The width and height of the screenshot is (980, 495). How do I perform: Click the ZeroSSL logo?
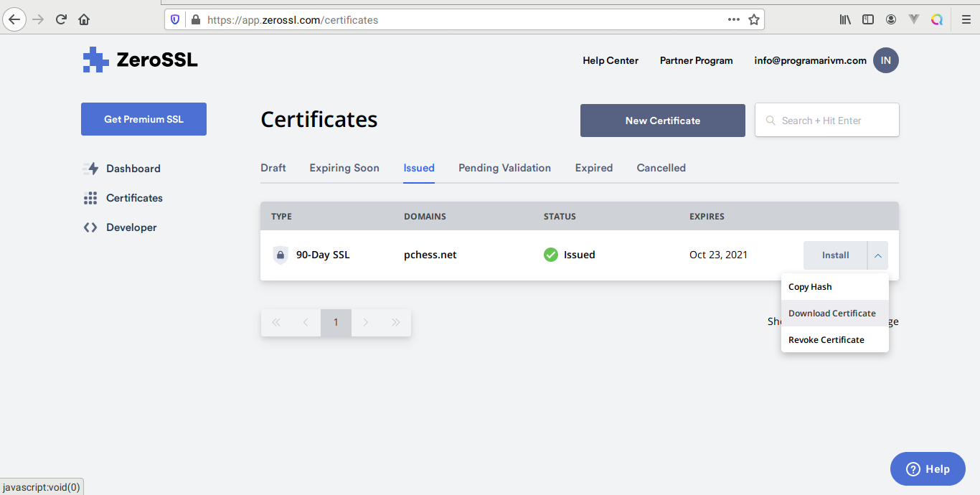tap(140, 60)
